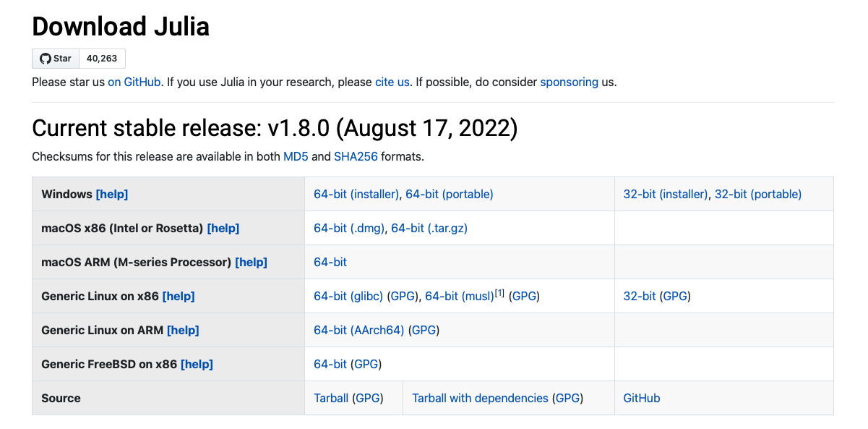
Task: Open help for Generic Linux on x86
Action: click(x=179, y=296)
